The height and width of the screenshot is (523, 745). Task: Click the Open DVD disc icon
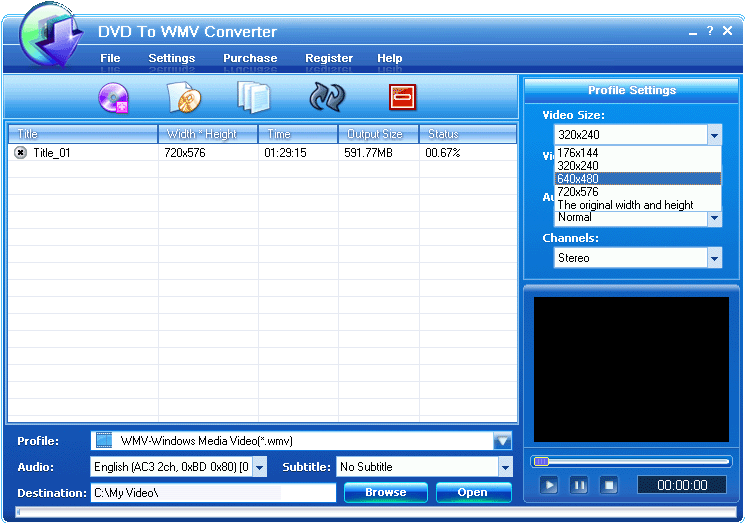click(x=113, y=97)
